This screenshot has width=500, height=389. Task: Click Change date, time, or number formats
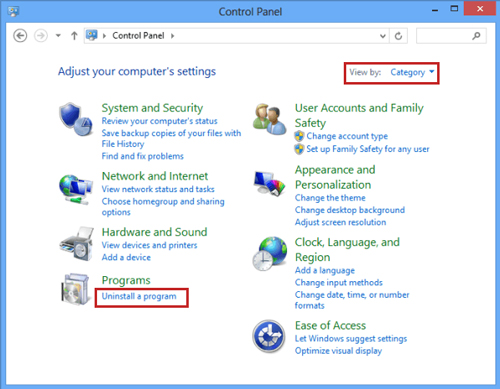(352, 300)
